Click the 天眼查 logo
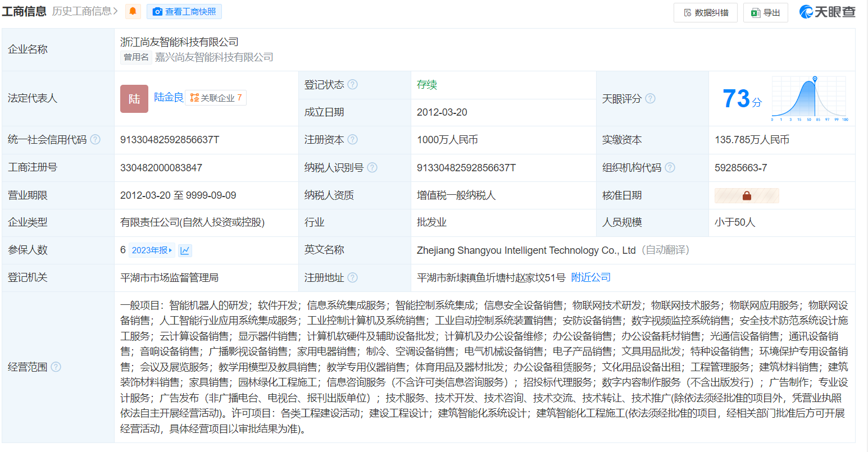Image resolution: width=868 pixels, height=452 pixels. [x=827, y=12]
